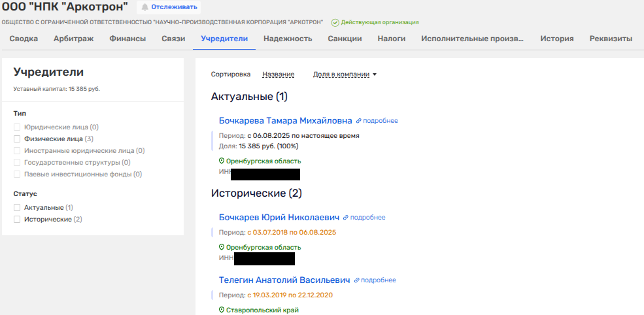644x315 pixels.
Task: Click location pin icon for Ставропольский край
Action: click(222, 310)
